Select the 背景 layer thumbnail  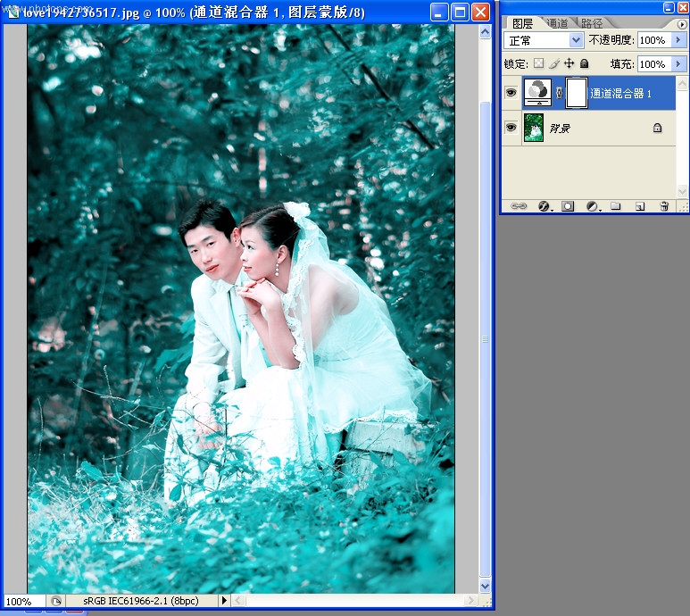pyautogui.click(x=534, y=128)
